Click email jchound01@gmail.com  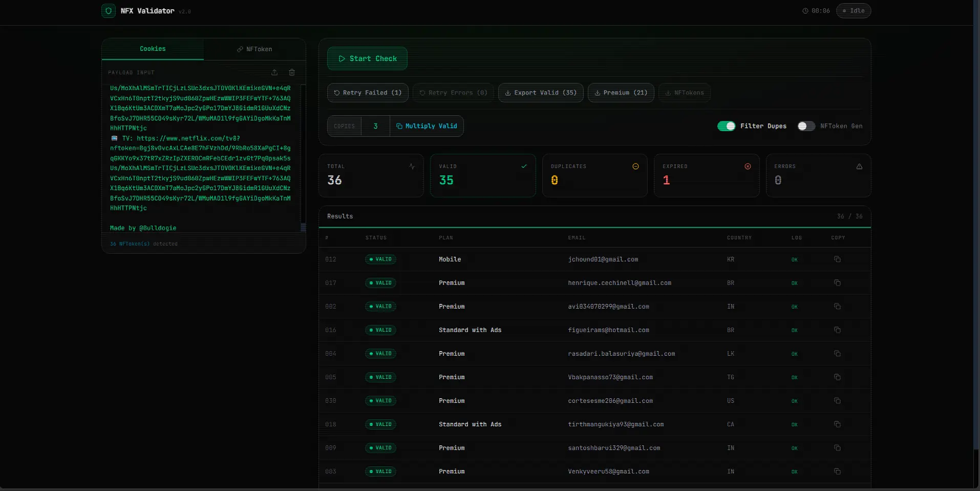pos(603,259)
